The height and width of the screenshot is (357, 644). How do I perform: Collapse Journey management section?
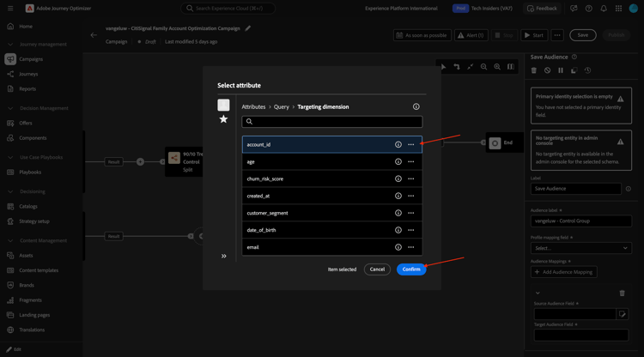[x=10, y=45]
